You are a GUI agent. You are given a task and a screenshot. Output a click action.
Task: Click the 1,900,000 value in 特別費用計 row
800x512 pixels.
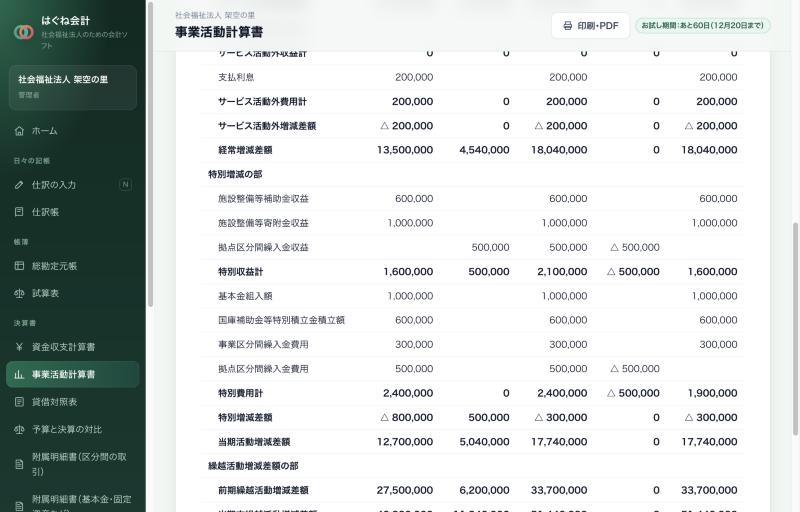coord(712,393)
